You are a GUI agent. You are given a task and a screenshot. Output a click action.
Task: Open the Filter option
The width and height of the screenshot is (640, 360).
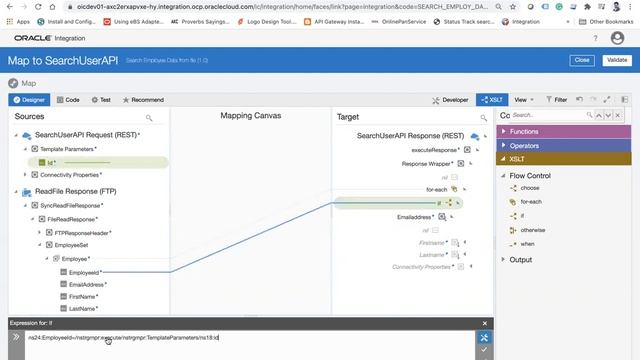click(557, 100)
